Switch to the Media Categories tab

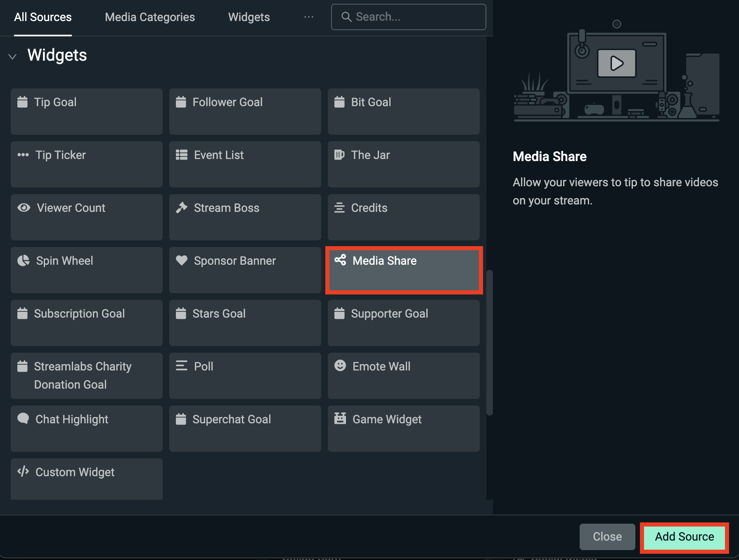tap(149, 17)
